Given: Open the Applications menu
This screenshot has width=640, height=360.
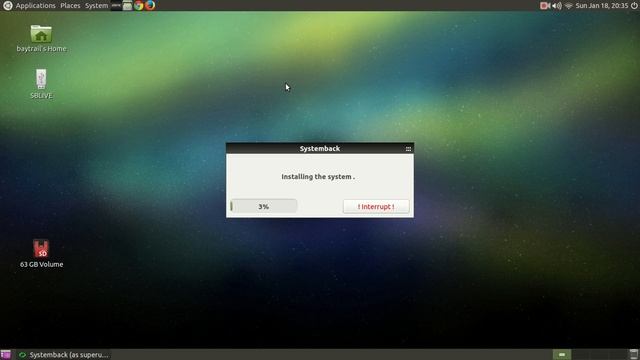Looking at the screenshot, I should [x=36, y=5].
